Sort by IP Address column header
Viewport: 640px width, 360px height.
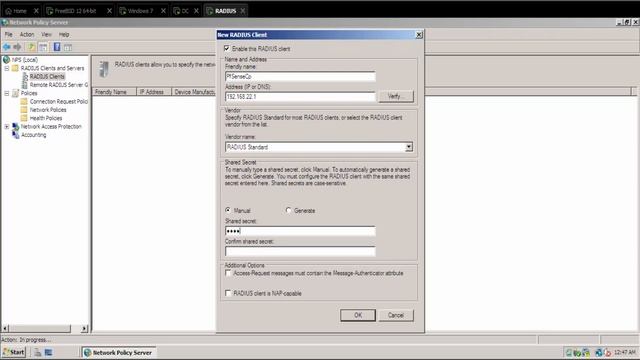(x=154, y=92)
